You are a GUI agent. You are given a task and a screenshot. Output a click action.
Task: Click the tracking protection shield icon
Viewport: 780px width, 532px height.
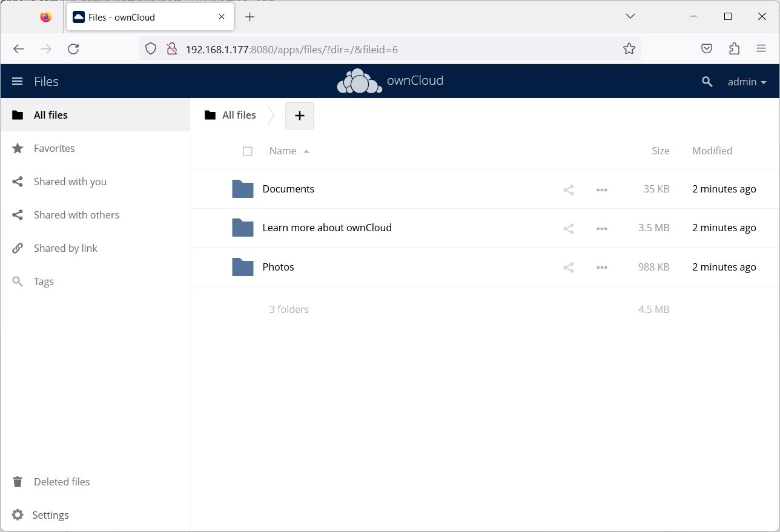point(151,49)
